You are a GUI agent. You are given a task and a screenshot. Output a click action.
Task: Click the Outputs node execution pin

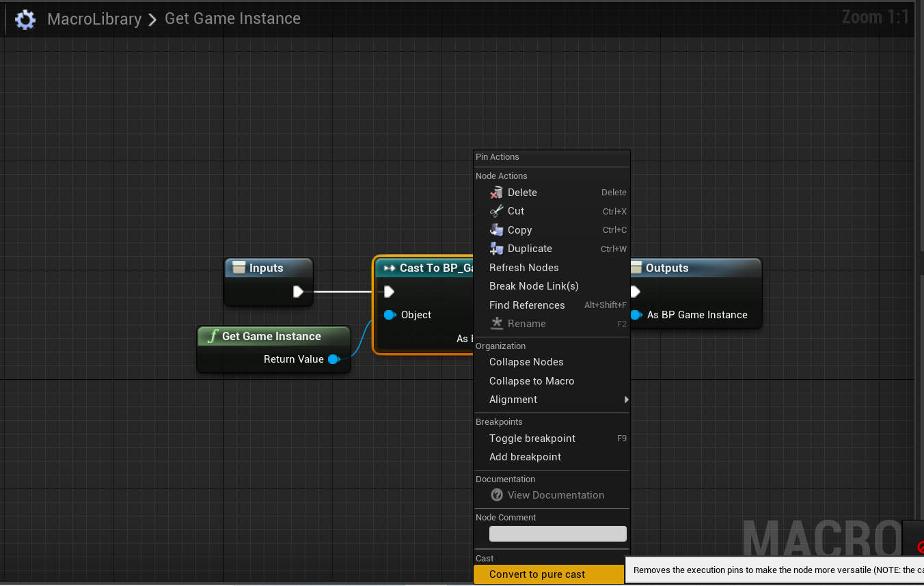(635, 292)
